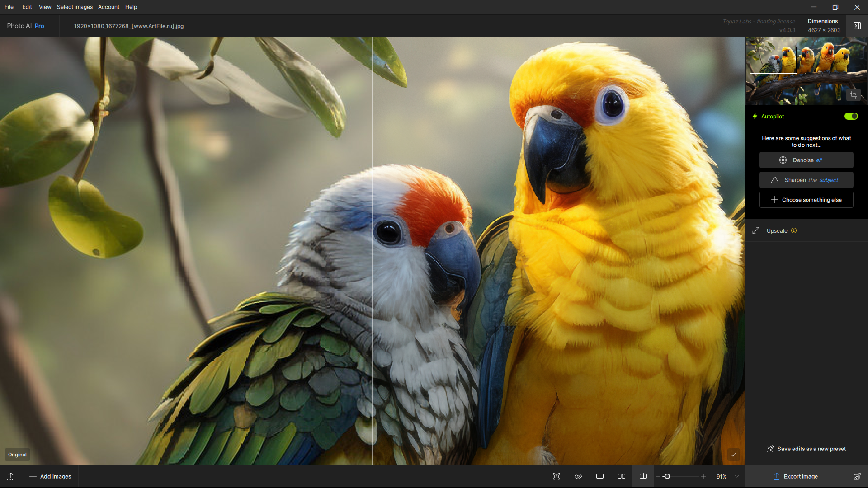868x488 pixels.
Task: Click Add images button
Action: 50,476
